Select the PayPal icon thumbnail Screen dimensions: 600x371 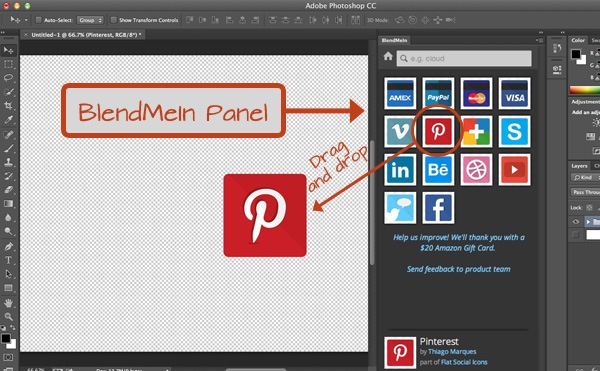(438, 94)
